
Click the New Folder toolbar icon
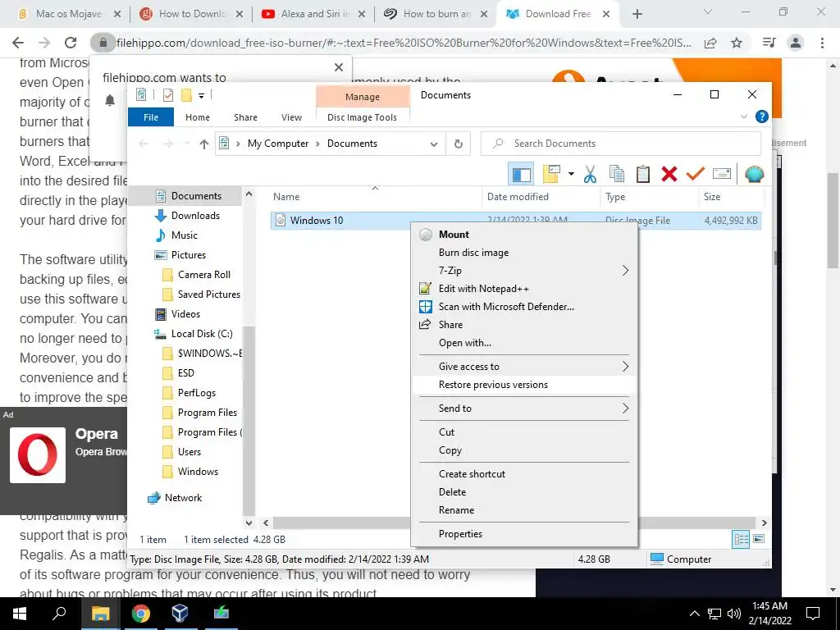550,174
